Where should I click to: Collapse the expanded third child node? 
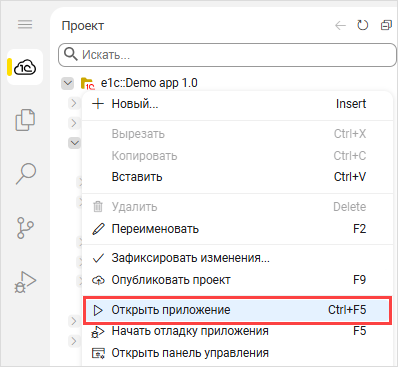tap(74, 143)
